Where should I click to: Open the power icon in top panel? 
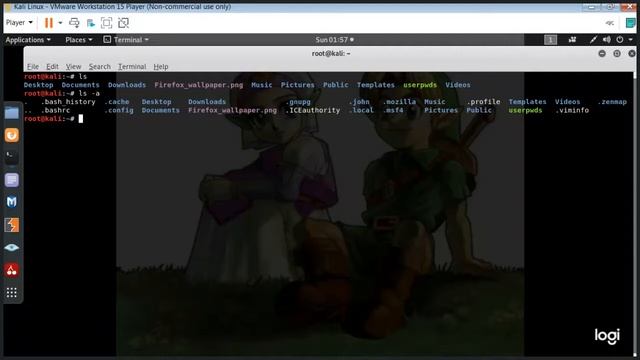[x=620, y=40]
